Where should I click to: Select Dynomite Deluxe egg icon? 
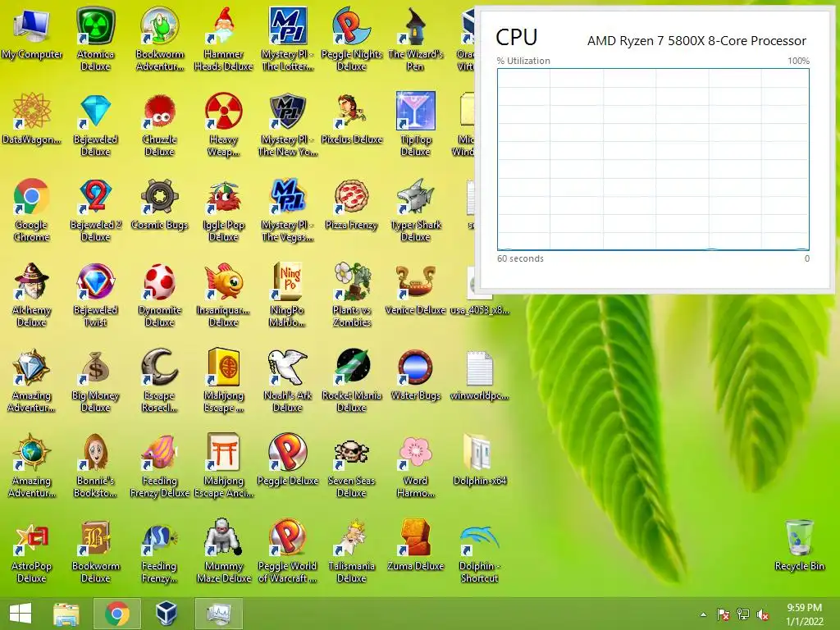(160, 282)
